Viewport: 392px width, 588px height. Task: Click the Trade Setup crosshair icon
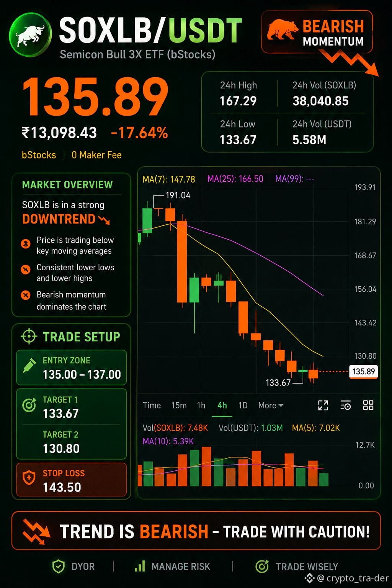[x=29, y=336]
